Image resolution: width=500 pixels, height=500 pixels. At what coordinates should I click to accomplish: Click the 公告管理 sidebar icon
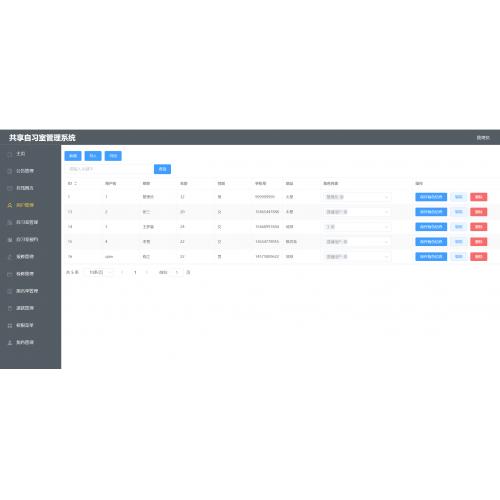(10, 171)
